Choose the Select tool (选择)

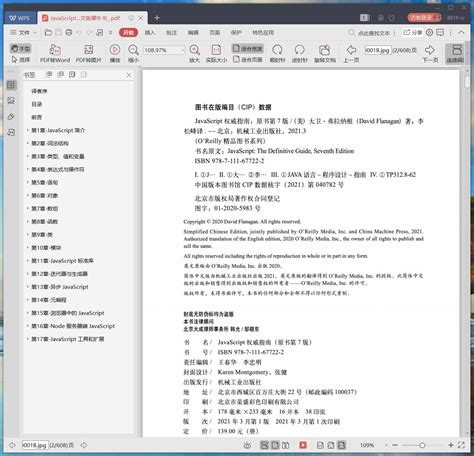tap(20, 60)
